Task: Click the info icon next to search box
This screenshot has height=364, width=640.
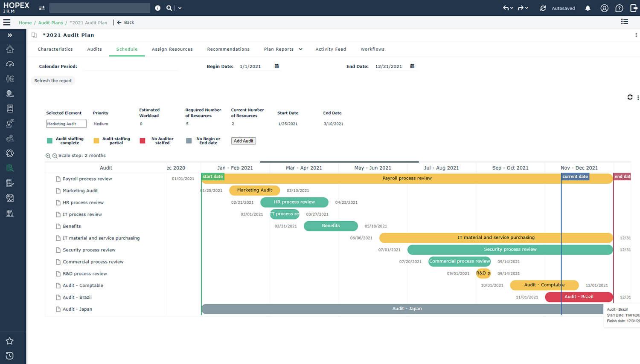Action: coord(158,8)
